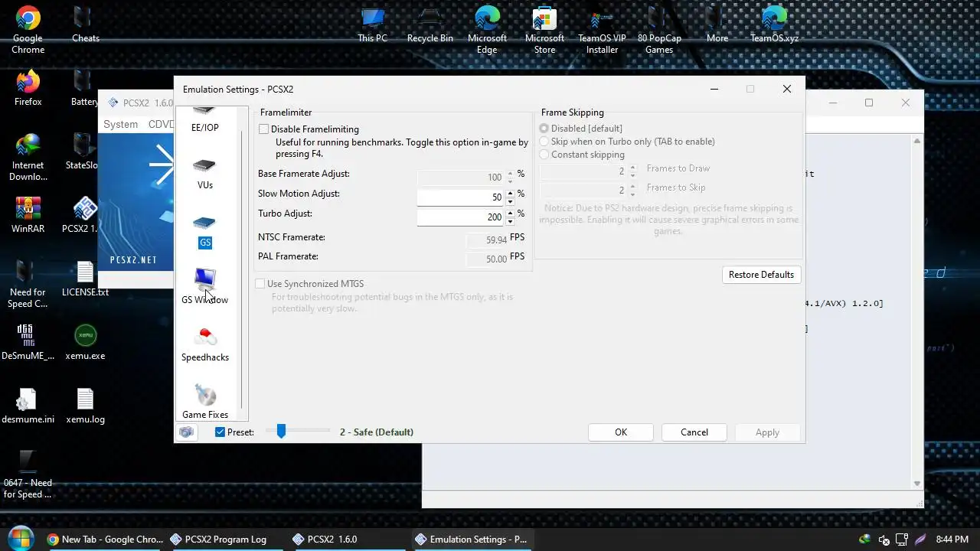Open CDVD menu in PCSX2 window
Screen dimensions: 980x551
tap(161, 124)
